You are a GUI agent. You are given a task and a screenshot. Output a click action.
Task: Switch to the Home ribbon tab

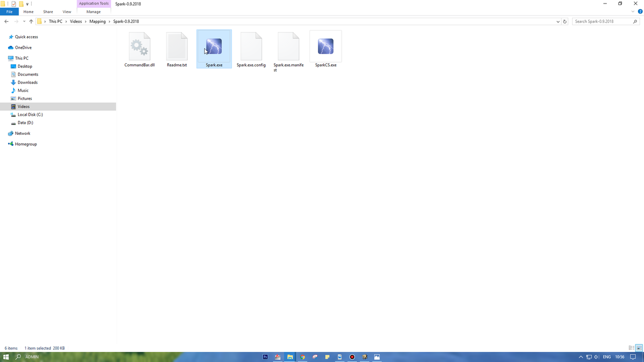pyautogui.click(x=29, y=12)
